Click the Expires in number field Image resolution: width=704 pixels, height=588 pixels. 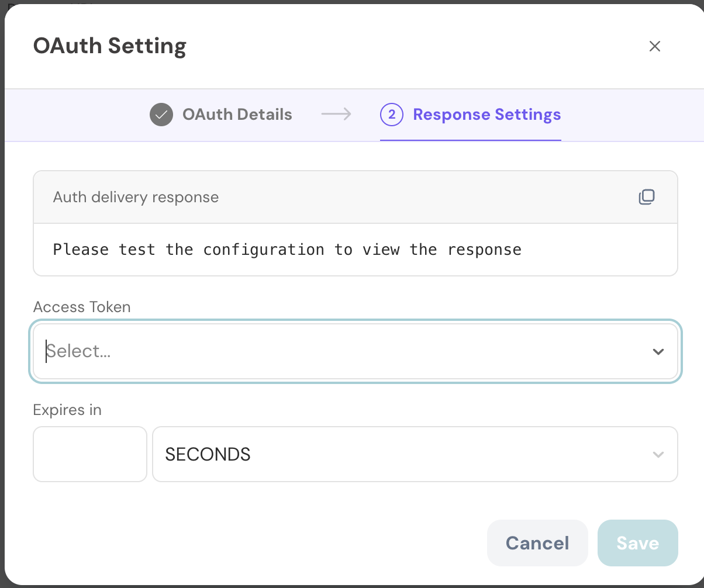coord(90,454)
